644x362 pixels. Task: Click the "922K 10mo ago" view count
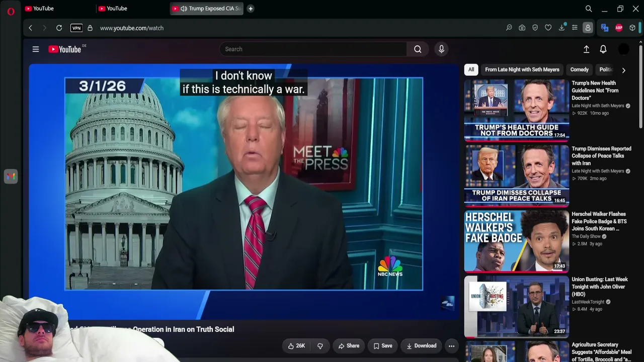click(590, 113)
